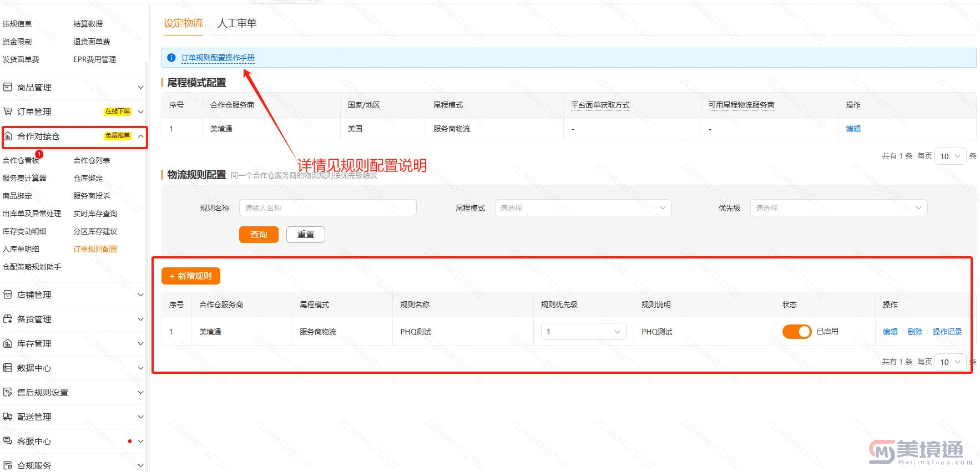
Task: Click the 合规服务 icon
Action: point(8,465)
